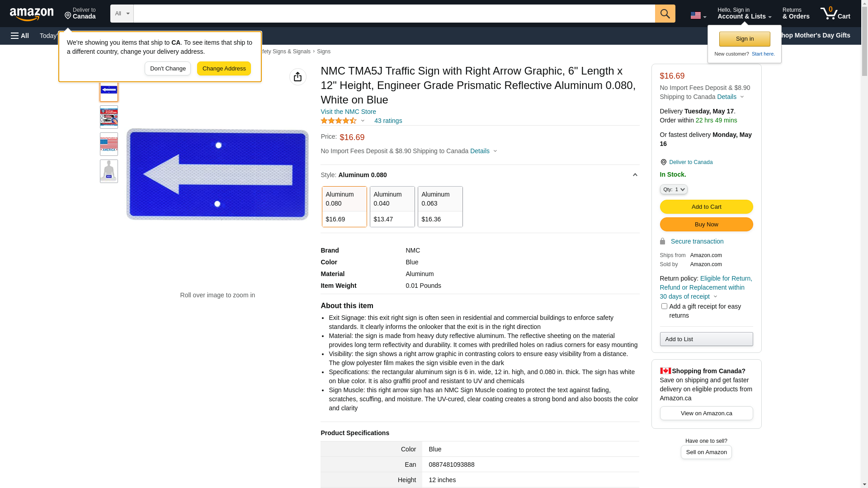Image resolution: width=868 pixels, height=488 pixels.
Task: Open Returns & Orders menu item
Action: point(796,14)
